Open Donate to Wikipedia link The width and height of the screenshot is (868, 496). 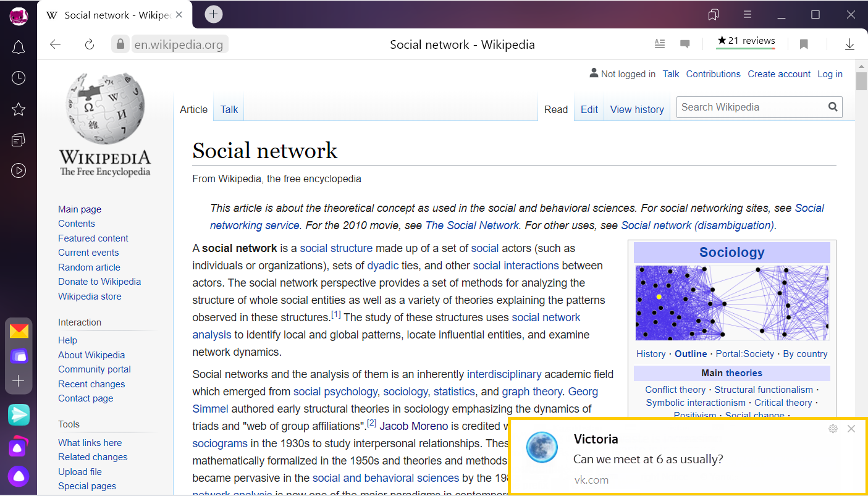pos(99,282)
